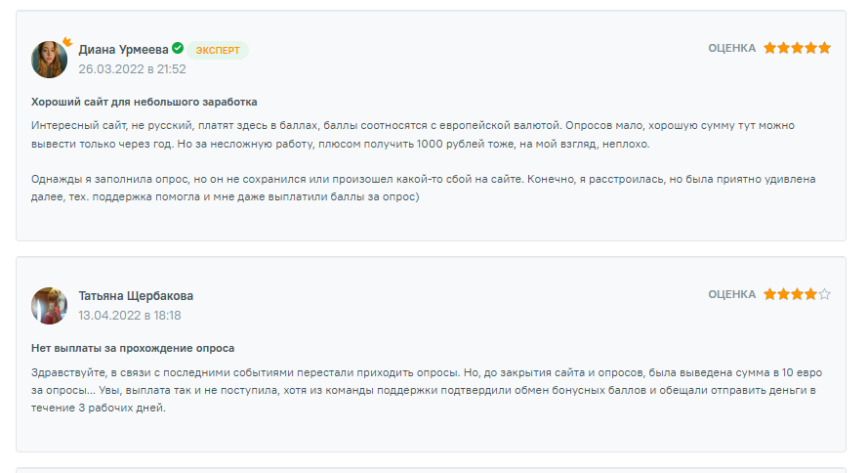The height and width of the screenshot is (473, 868).
Task: Click the orange crown icon on Диана's avatar
Action: click(x=67, y=42)
